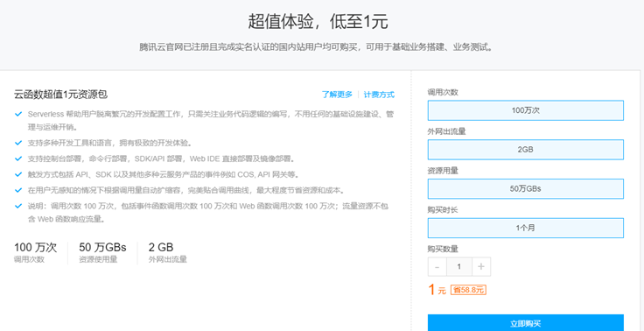Click the 购买时长 label
Image resolution: width=644 pixels, height=331 pixels.
(443, 209)
